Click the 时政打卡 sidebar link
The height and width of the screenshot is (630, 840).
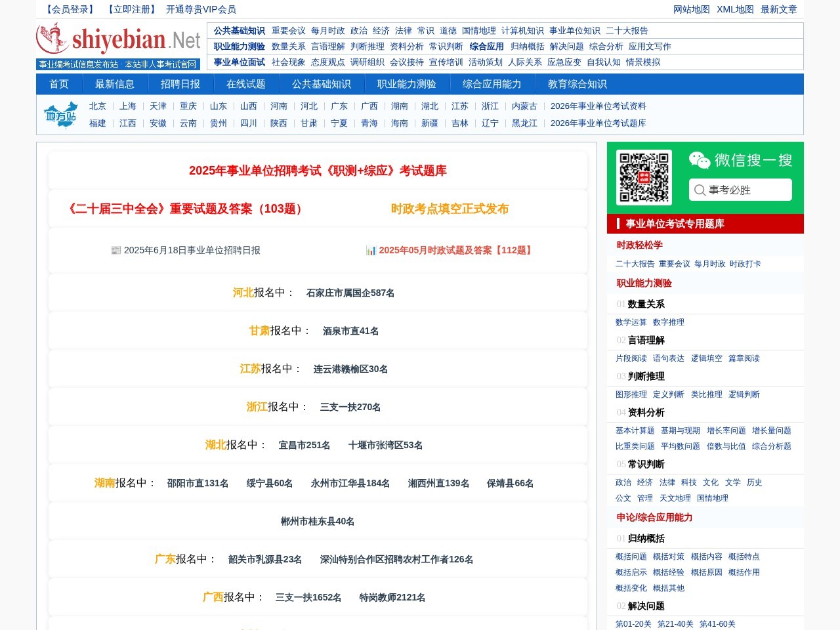tap(745, 264)
